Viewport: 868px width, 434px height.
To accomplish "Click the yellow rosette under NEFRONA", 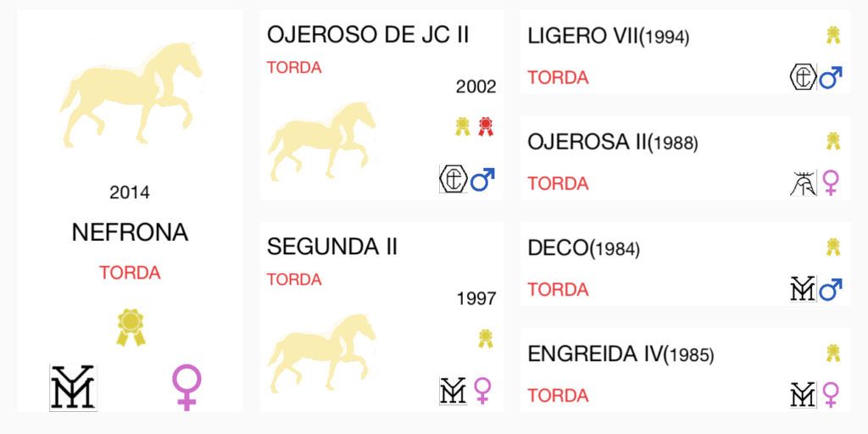I will coord(131,327).
